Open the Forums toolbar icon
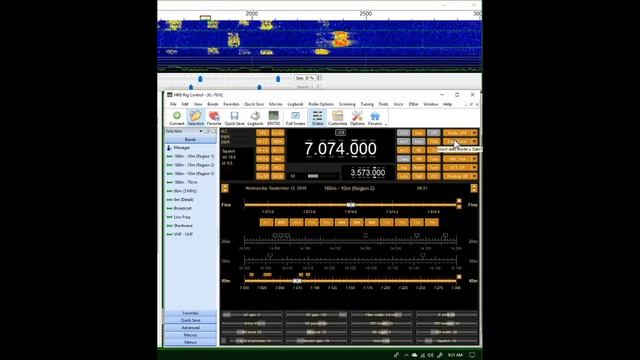 (x=375, y=118)
